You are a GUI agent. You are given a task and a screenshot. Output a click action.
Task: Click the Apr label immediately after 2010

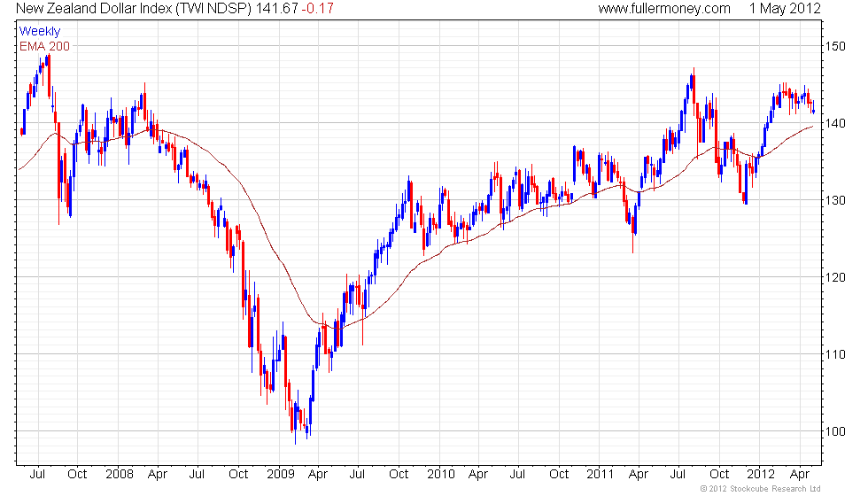click(478, 475)
